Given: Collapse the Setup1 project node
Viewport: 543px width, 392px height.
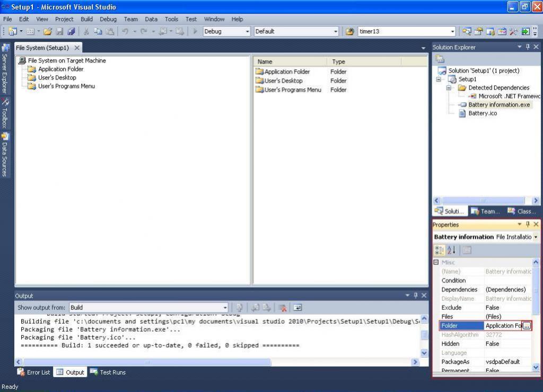Looking at the screenshot, I should [x=439, y=79].
